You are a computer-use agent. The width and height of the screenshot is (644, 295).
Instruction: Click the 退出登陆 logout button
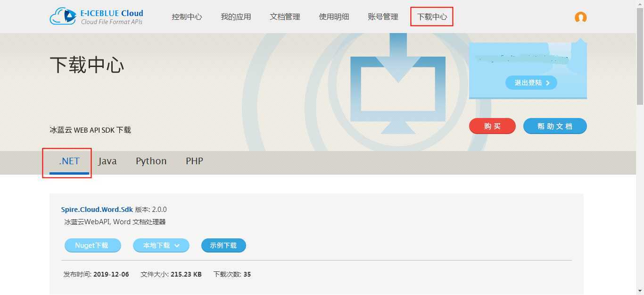click(x=531, y=83)
